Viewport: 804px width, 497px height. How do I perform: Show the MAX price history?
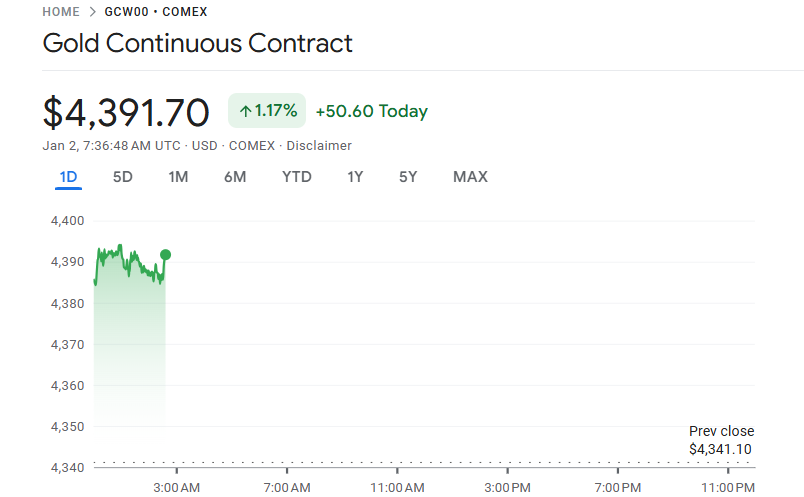click(x=470, y=177)
